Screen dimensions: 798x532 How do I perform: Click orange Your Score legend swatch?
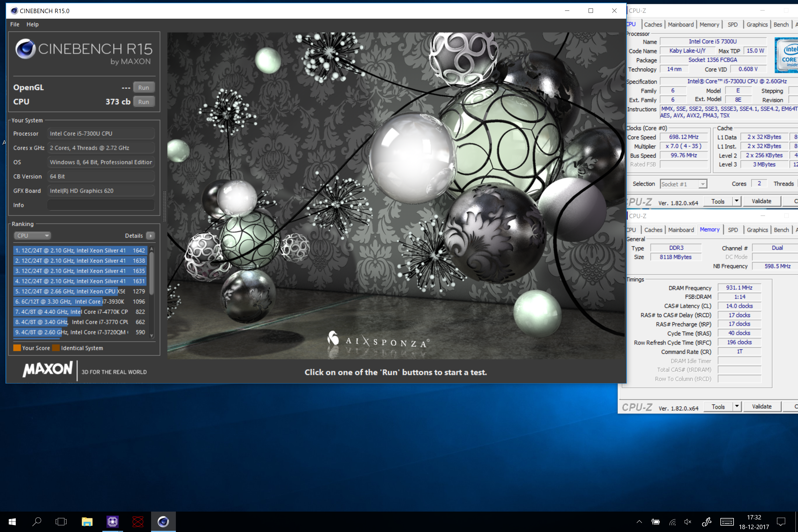(17, 348)
